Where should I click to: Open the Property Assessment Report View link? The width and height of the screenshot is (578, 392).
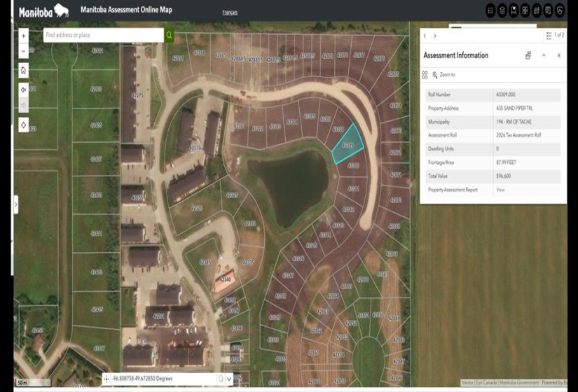point(500,190)
